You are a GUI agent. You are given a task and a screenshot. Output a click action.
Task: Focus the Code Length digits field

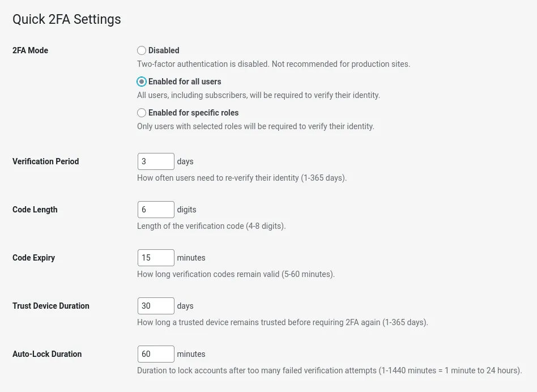[x=156, y=210]
